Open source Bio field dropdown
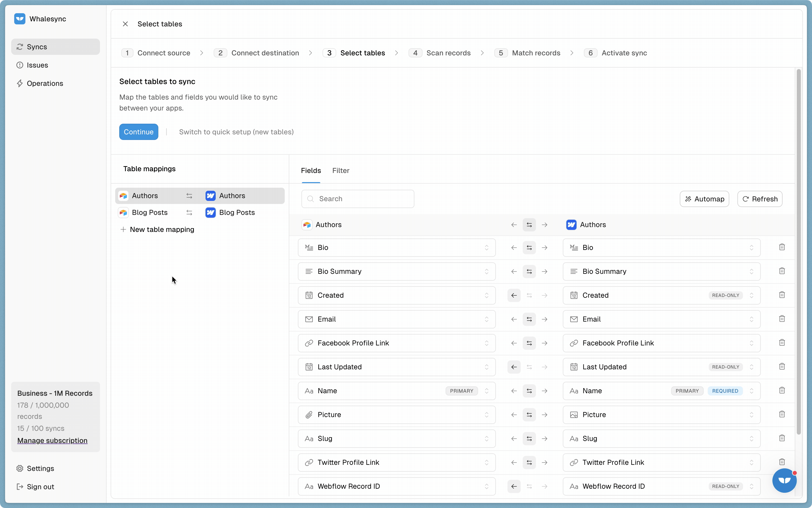This screenshot has width=812, height=508. coord(397,248)
